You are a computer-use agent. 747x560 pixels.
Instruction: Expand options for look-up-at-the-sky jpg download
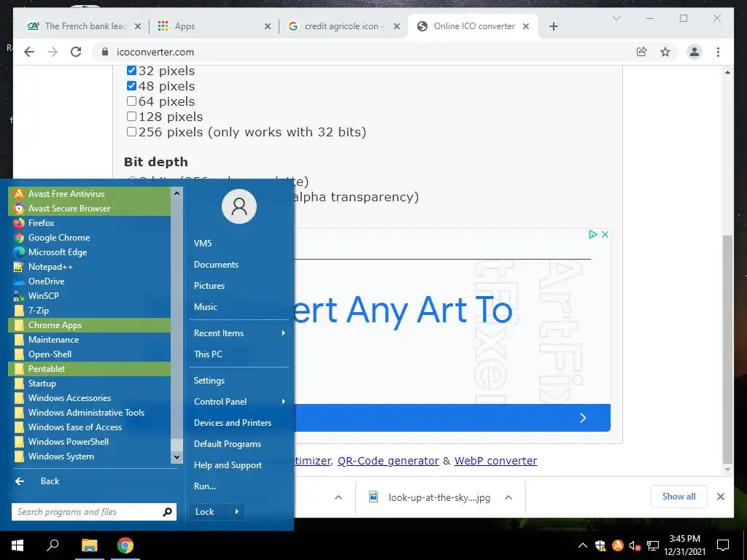[x=508, y=497]
